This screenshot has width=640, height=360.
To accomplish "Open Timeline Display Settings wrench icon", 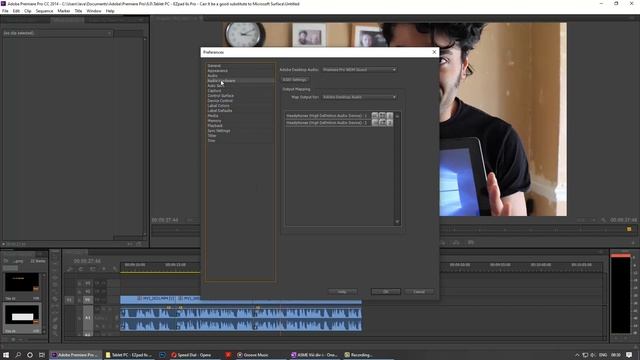I will tap(115, 269).
